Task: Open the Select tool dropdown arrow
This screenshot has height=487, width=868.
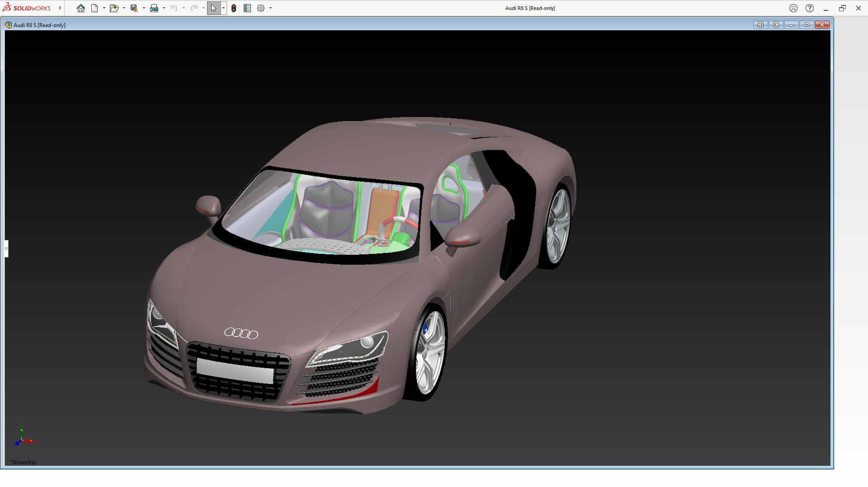Action: (x=223, y=8)
